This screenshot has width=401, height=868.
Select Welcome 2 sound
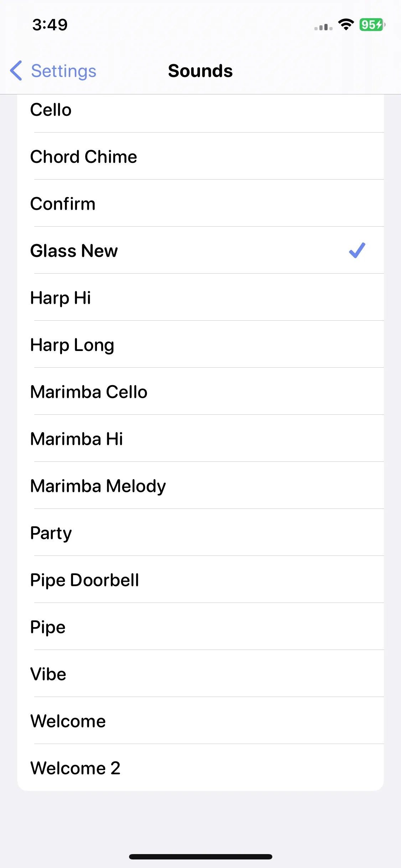click(x=200, y=768)
